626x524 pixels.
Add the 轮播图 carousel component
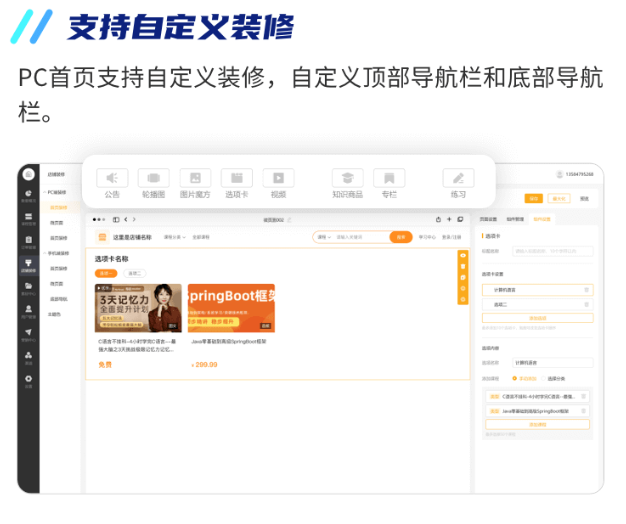click(153, 178)
